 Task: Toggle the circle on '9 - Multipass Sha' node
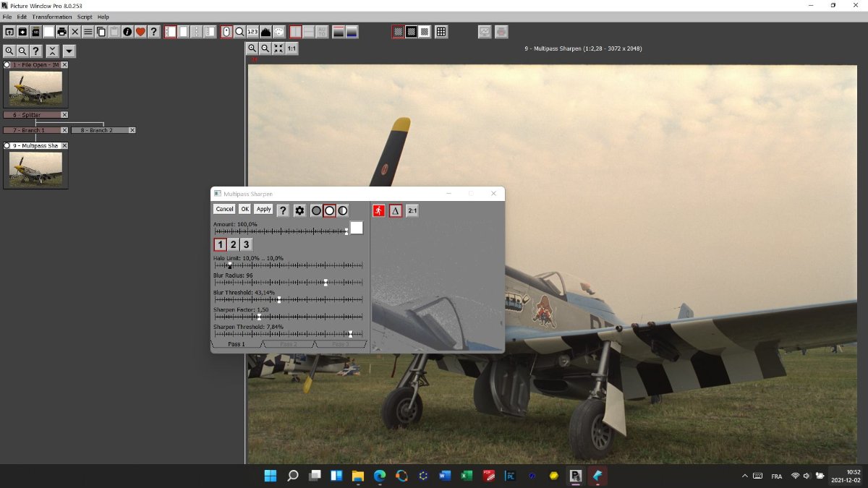coord(7,146)
